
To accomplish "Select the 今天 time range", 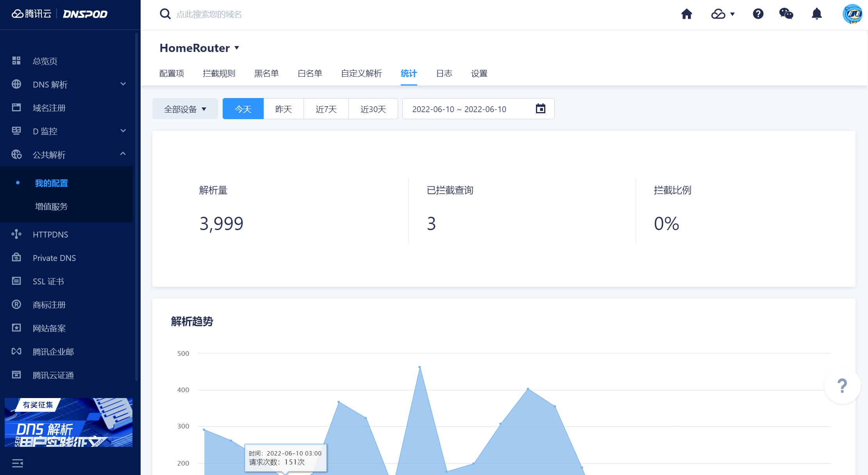I will point(243,109).
